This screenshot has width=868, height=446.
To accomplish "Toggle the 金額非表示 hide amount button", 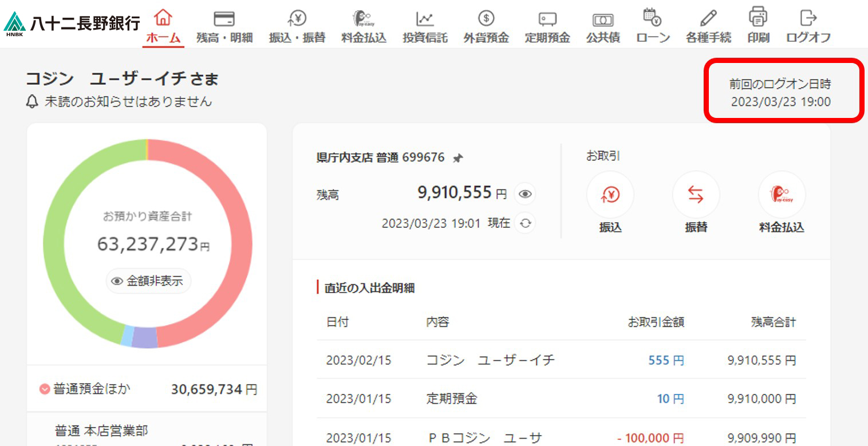I will (148, 281).
